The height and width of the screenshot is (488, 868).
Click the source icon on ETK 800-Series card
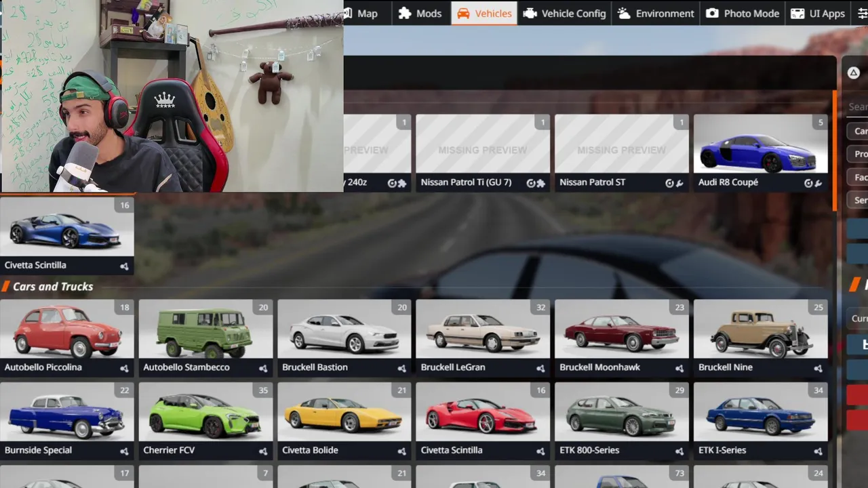[x=679, y=451]
